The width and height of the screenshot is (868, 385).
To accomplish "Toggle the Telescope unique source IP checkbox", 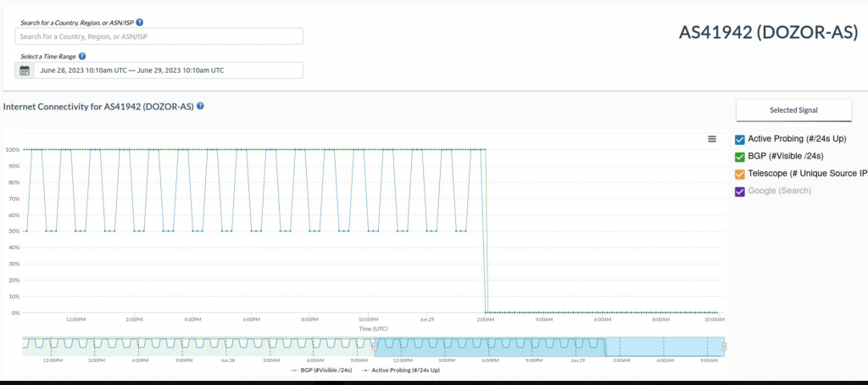I will click(740, 174).
